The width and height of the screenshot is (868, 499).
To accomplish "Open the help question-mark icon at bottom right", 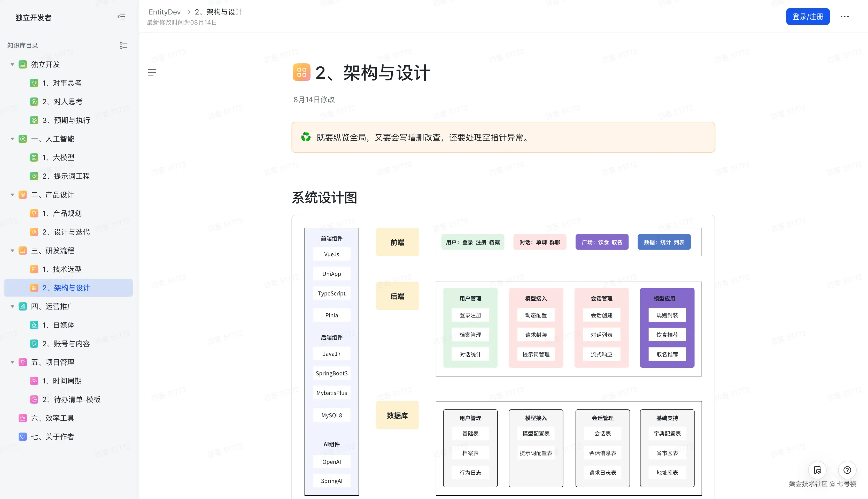I will pos(847,470).
